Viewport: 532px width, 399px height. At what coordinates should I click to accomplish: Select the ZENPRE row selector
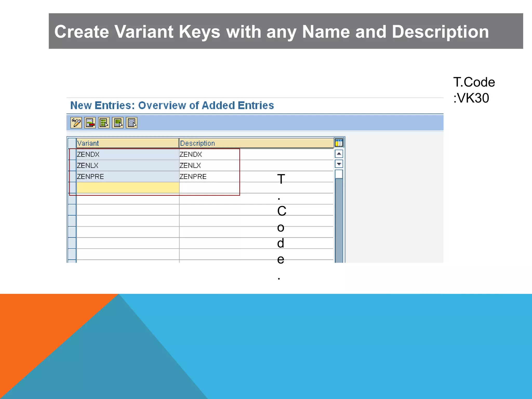[72, 177]
